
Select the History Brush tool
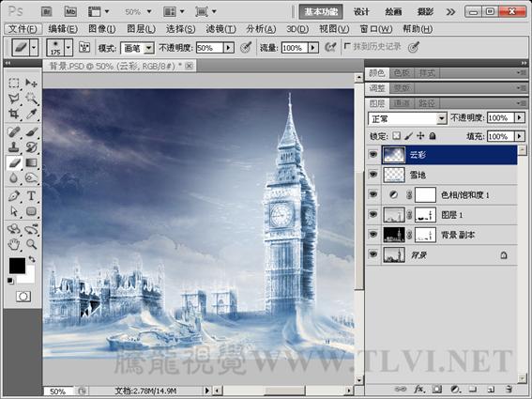tap(31, 147)
